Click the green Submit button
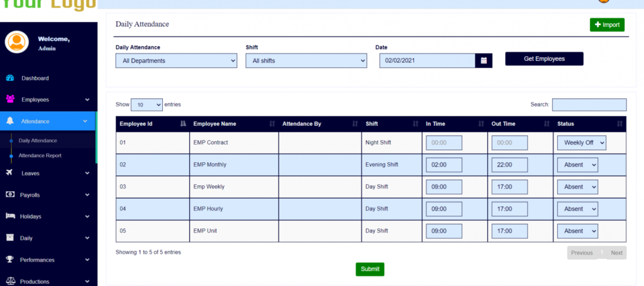This screenshot has width=644, height=286. pos(370,269)
